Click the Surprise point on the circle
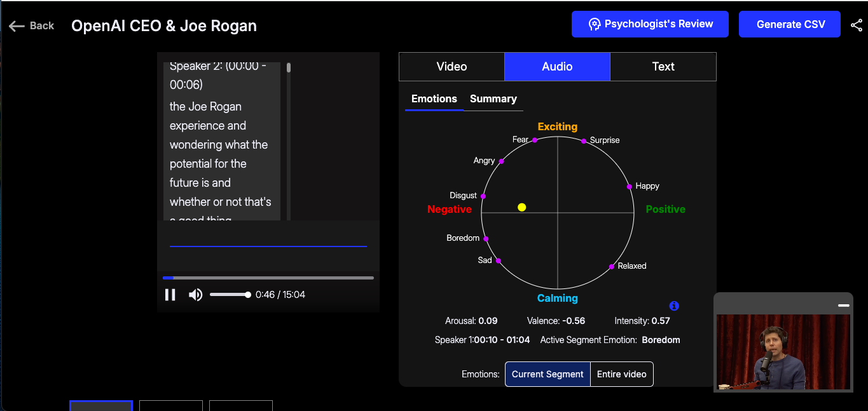868x411 pixels. pyautogui.click(x=584, y=141)
